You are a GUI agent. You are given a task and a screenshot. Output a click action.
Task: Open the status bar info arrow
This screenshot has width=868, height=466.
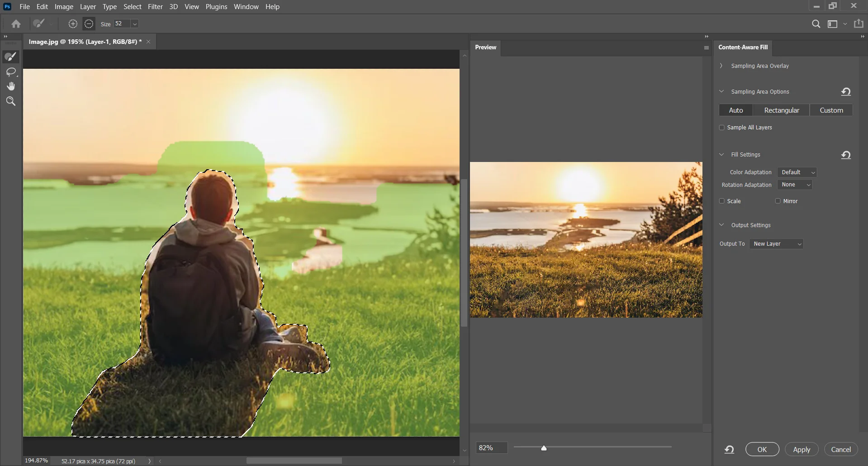[x=149, y=461]
